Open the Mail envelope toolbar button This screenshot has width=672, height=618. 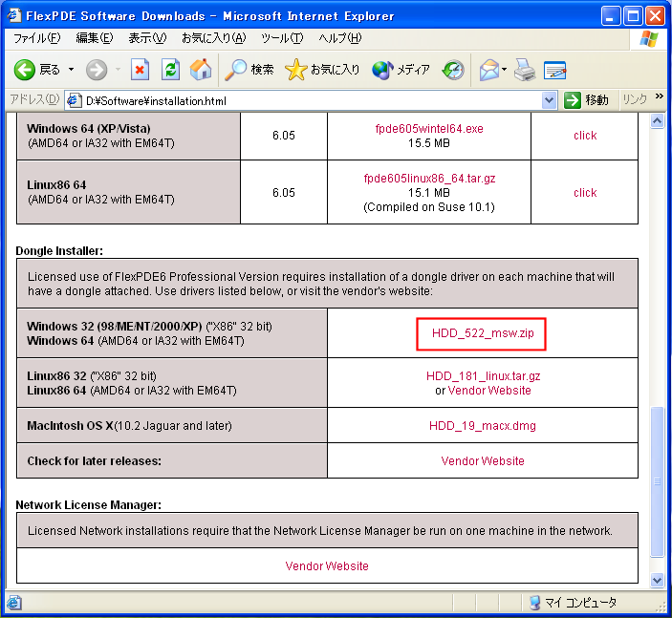488,70
